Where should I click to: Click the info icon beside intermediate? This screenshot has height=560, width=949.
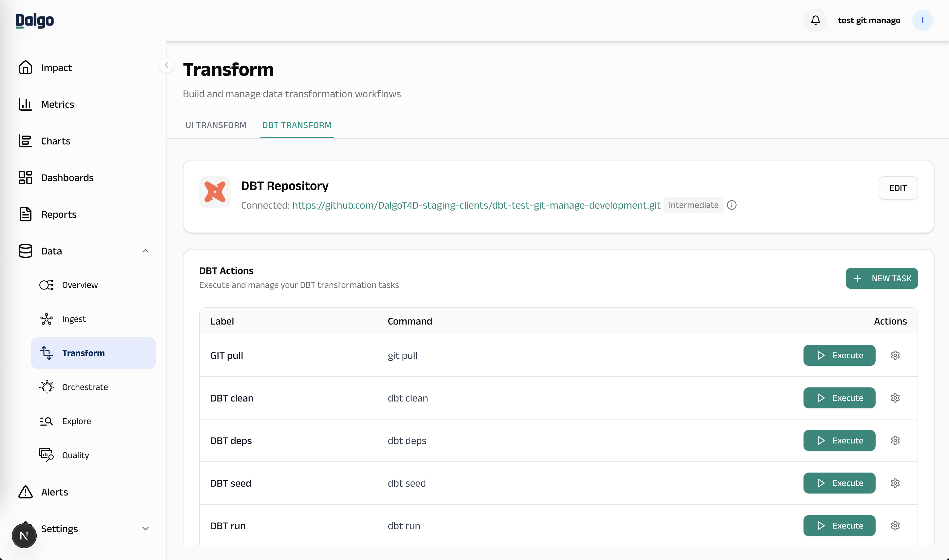click(x=731, y=205)
